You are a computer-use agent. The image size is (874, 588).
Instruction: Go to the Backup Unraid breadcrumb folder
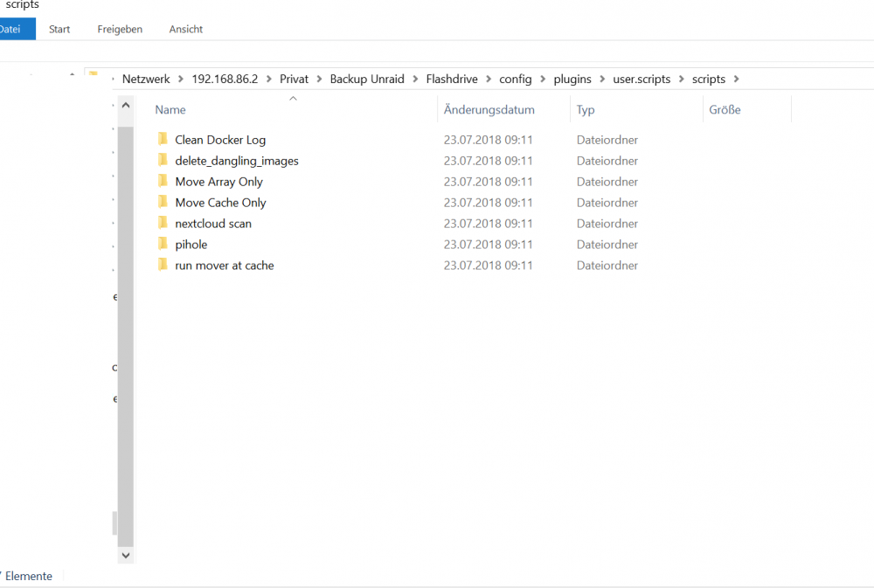coord(367,80)
